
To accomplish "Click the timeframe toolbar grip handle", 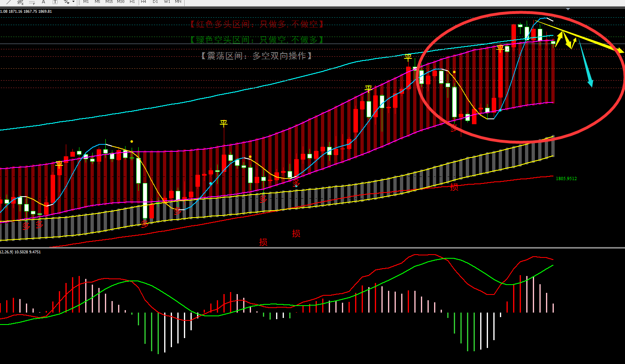I will coord(79,2).
